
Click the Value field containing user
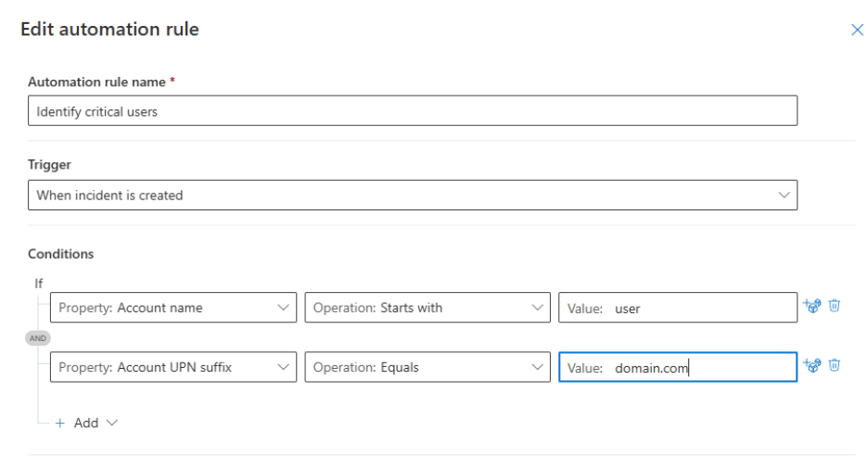pos(677,309)
